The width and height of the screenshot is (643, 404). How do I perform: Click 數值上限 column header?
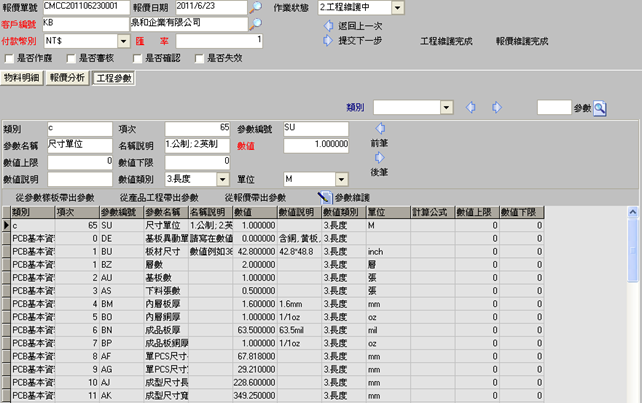pyautogui.click(x=477, y=212)
